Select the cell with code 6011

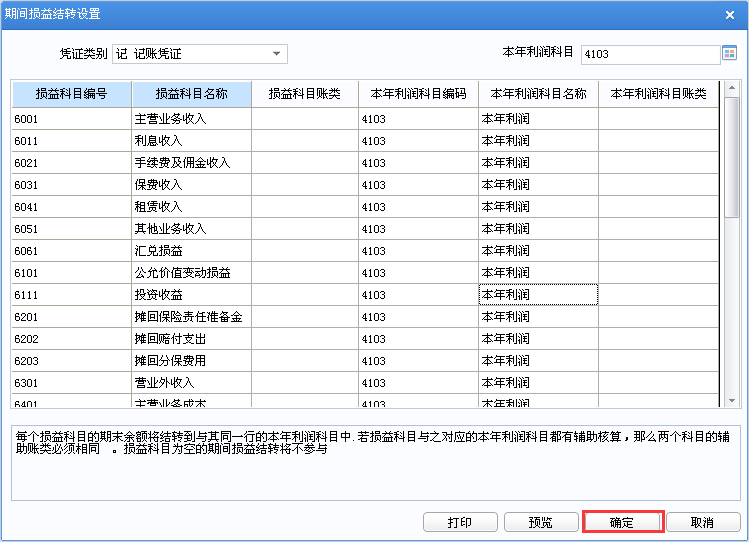(72, 141)
